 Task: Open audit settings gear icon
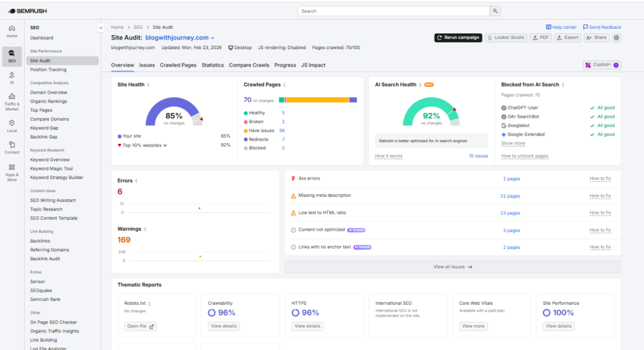pos(616,38)
